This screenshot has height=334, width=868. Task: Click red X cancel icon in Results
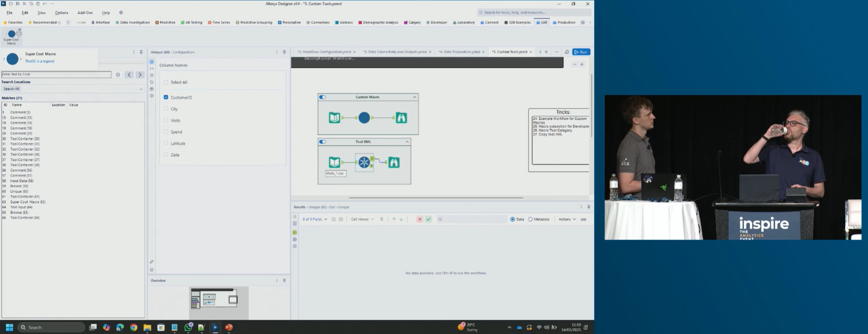(x=420, y=219)
